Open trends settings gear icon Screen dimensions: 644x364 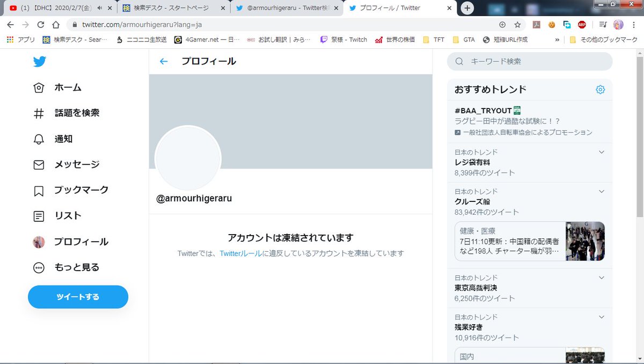click(600, 90)
